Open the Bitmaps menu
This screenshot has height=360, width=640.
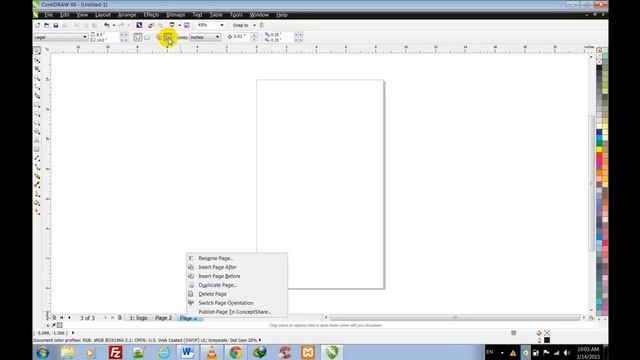click(176, 15)
